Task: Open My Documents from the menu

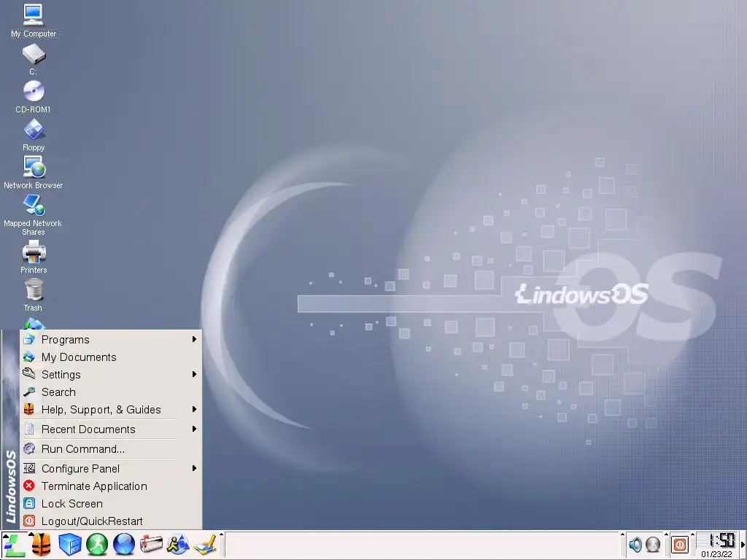Action: (111, 357)
